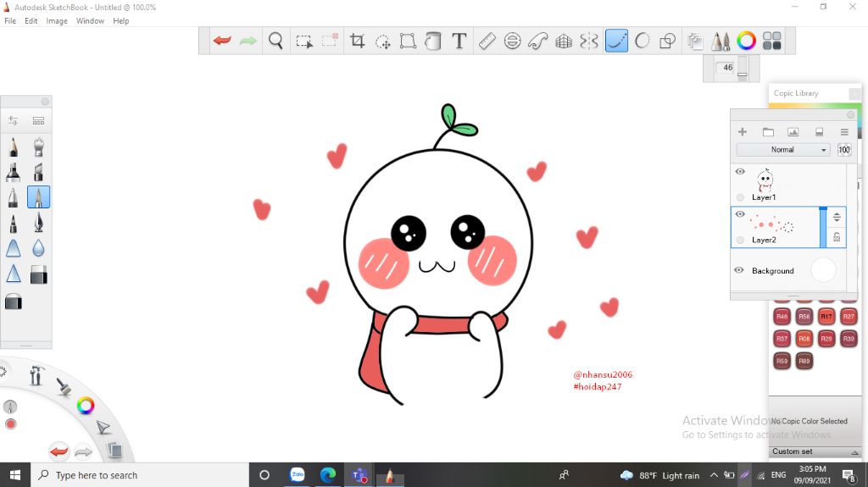868x487 pixels.
Task: Toggle the Predictive Stroke tool
Action: coord(643,41)
